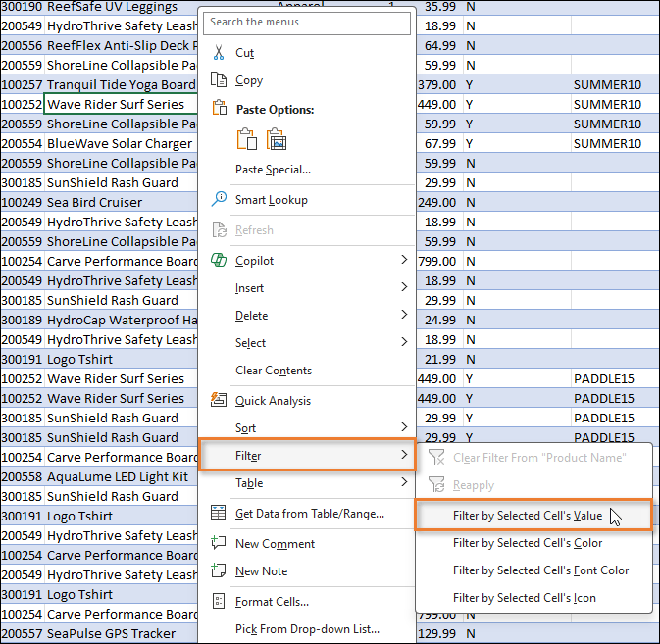
Task: Expand the Delete submenu arrow
Action: click(x=403, y=316)
